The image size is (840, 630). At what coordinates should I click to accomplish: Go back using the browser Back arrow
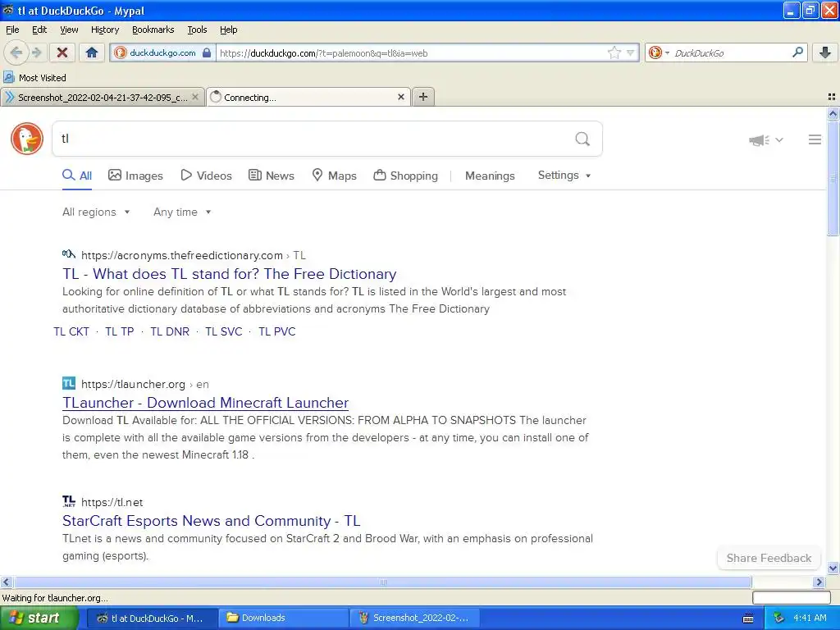16,52
